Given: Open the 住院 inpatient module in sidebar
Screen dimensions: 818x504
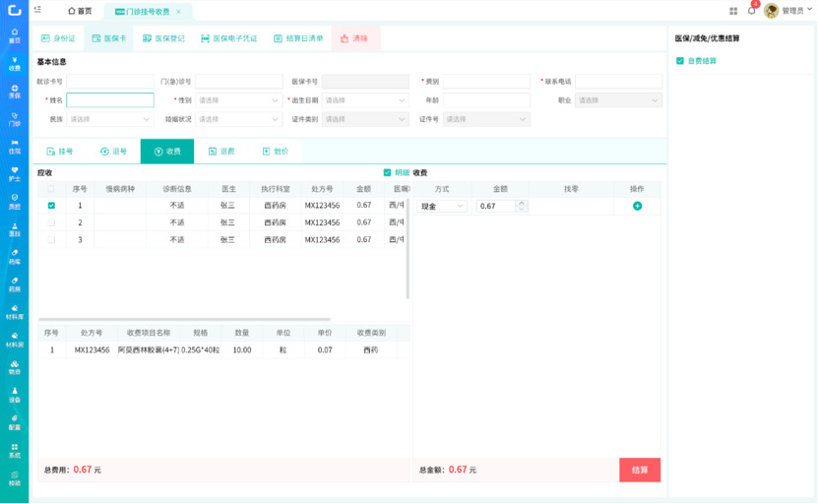Looking at the screenshot, I should [x=14, y=146].
